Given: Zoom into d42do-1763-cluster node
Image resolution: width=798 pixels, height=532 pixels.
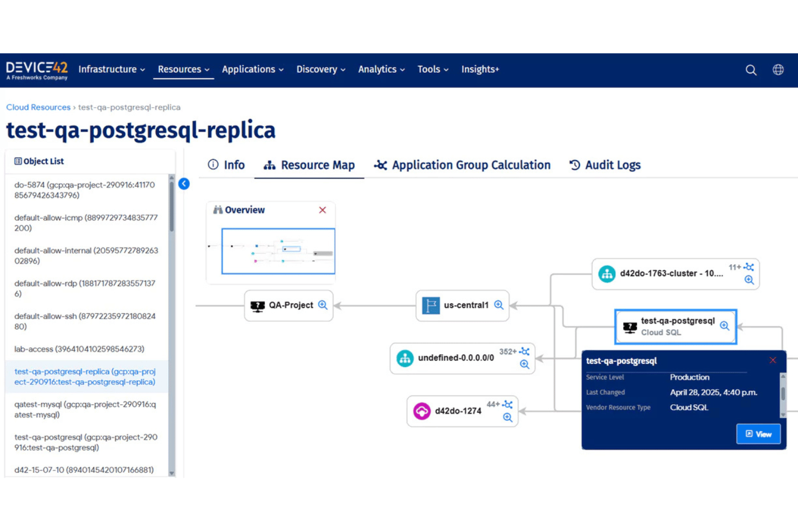Looking at the screenshot, I should (749, 280).
